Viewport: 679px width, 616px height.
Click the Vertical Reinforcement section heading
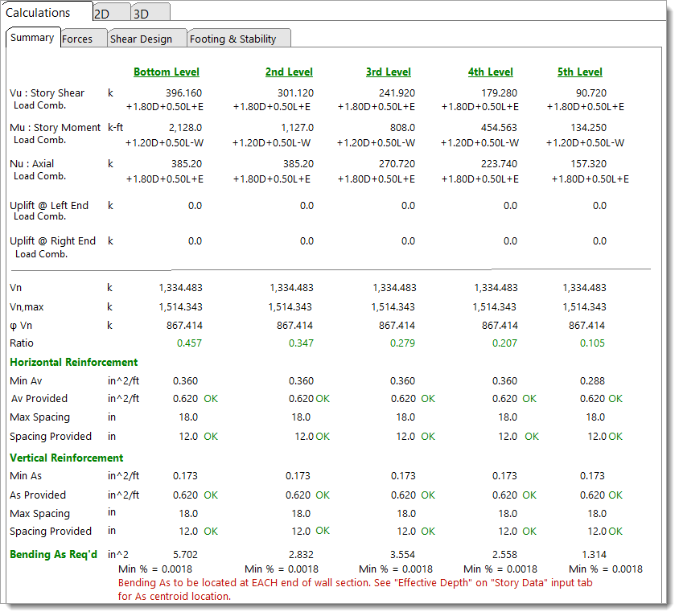(x=66, y=458)
